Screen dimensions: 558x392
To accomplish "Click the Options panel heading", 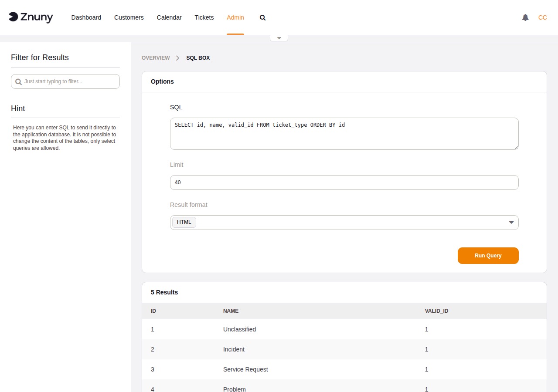I will pyautogui.click(x=162, y=81).
